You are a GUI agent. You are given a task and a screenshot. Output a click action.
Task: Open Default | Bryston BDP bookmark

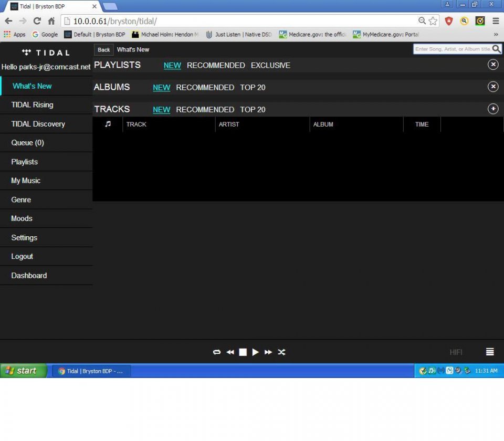click(94, 35)
